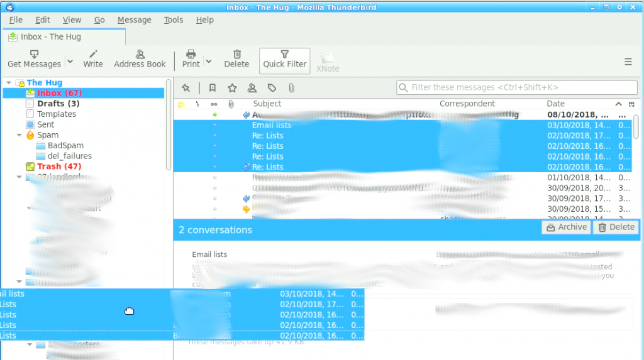
Task: Filter to address book contacts only
Action: pos(252,88)
